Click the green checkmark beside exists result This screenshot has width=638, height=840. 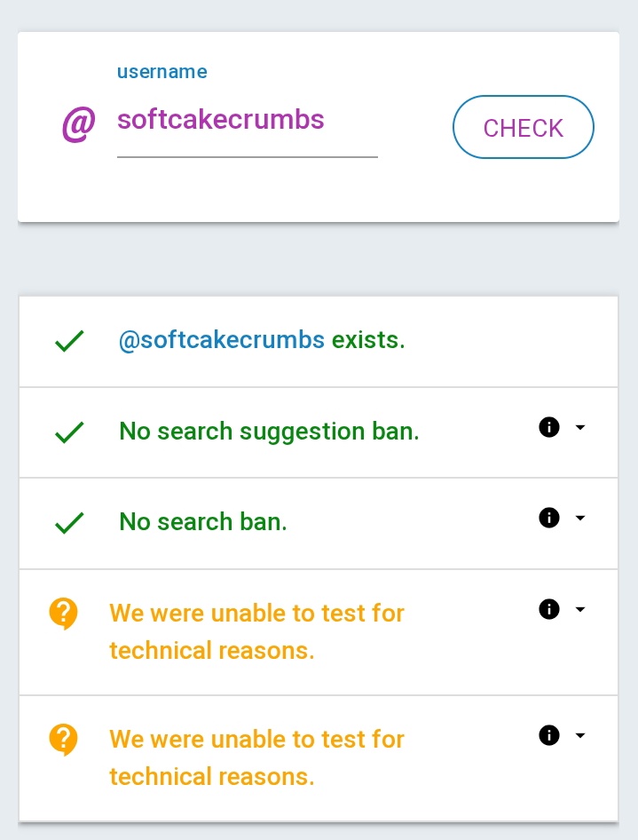[69, 341]
